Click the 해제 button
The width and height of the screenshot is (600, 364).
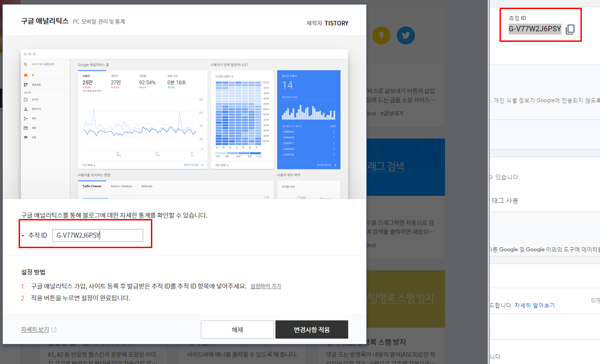tap(237, 329)
